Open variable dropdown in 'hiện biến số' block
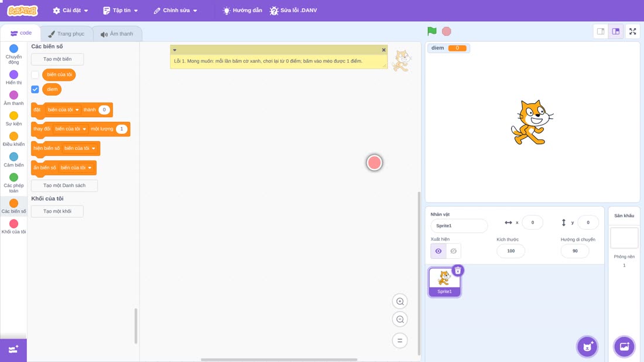 pyautogui.click(x=79, y=148)
